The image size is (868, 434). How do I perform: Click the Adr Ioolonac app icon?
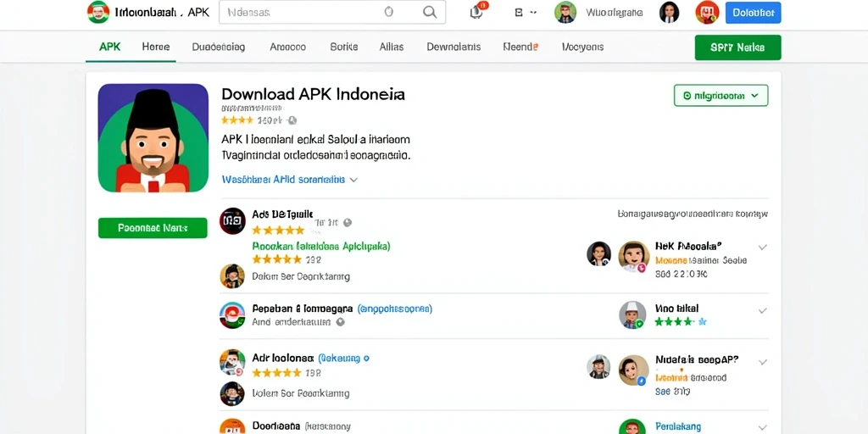point(232,363)
